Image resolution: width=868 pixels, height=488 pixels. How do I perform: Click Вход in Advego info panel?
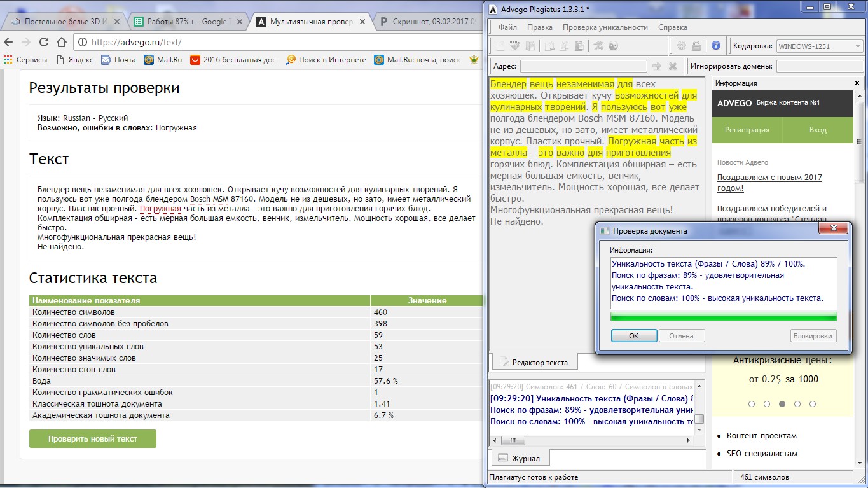pyautogui.click(x=818, y=129)
